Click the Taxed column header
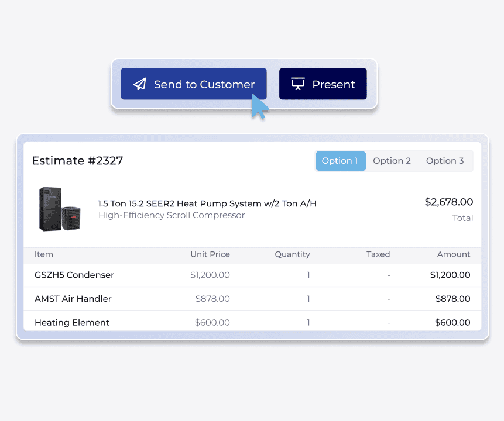 [378, 254]
